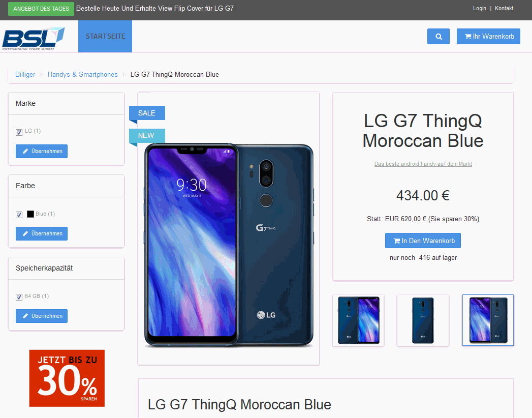The height and width of the screenshot is (418, 532).
Task: Click the SALE ribbon badge
Action: click(x=147, y=113)
